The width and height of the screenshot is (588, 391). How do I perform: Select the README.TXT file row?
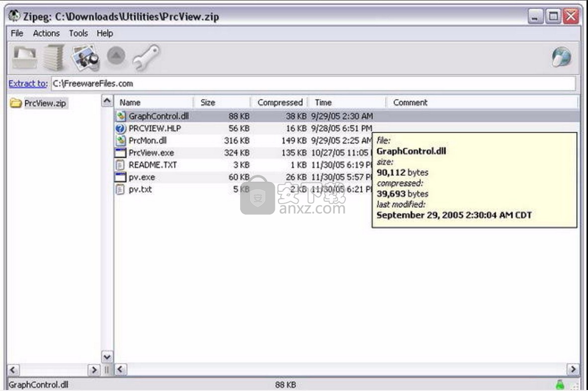[152, 165]
